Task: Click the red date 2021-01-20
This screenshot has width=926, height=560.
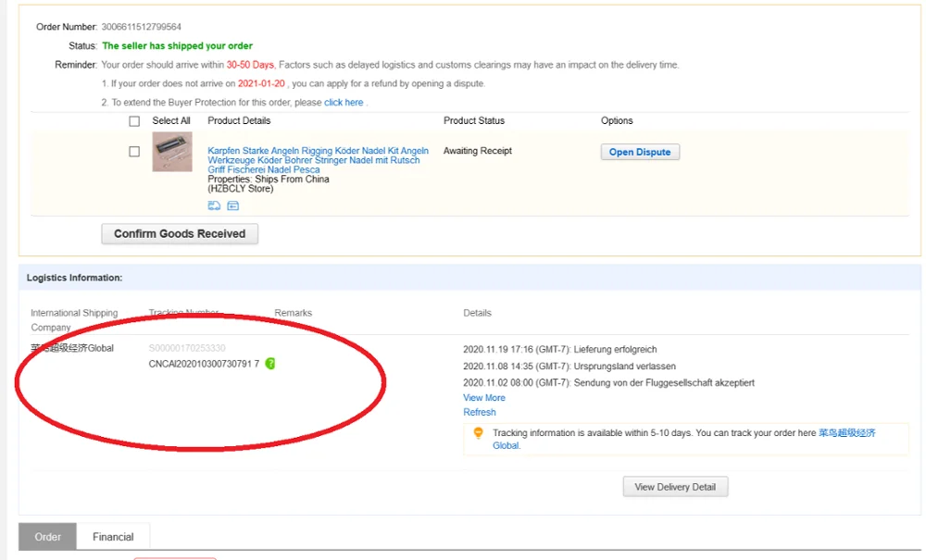Action: [x=261, y=83]
